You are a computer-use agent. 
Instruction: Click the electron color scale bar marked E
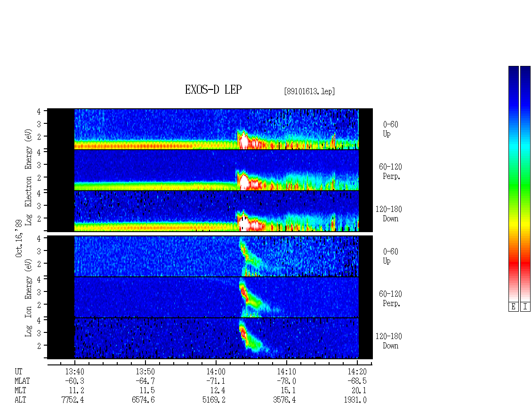click(x=513, y=184)
